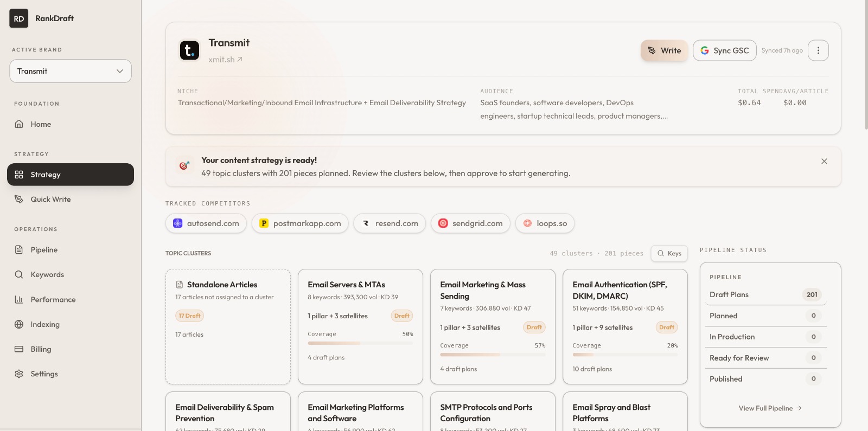Click the Sync GSC button
The height and width of the screenshot is (431, 868).
pos(724,50)
